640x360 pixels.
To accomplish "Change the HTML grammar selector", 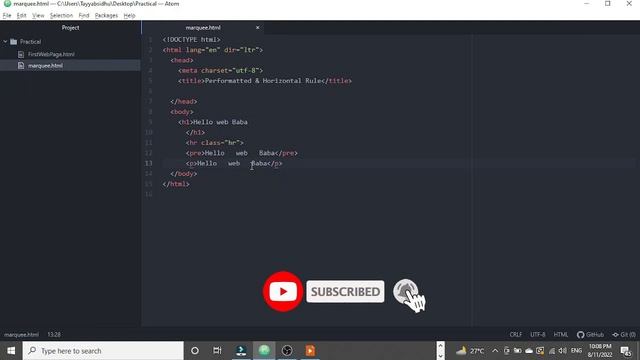I will point(561,334).
